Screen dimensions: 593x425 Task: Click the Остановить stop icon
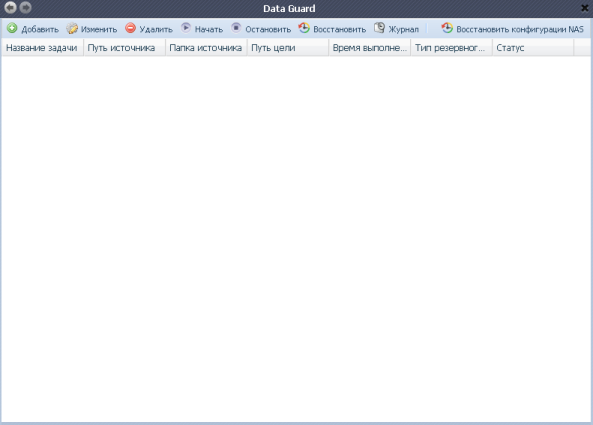click(x=236, y=28)
